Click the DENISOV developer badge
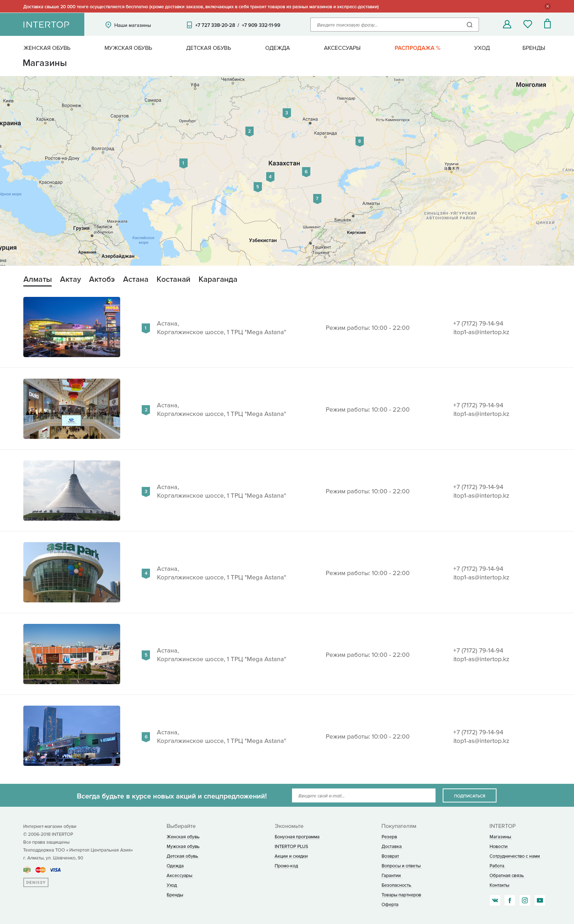Screen dimensions: 574x924 click(36, 882)
